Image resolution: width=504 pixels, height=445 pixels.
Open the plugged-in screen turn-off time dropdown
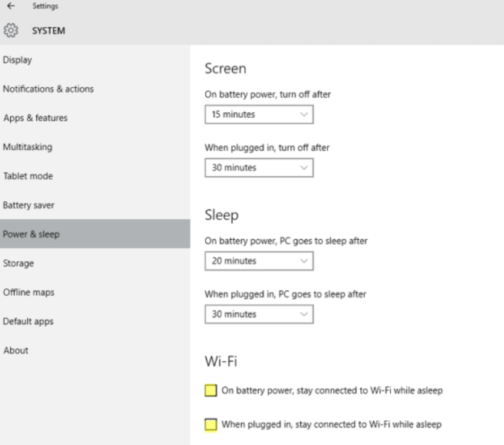(x=259, y=168)
